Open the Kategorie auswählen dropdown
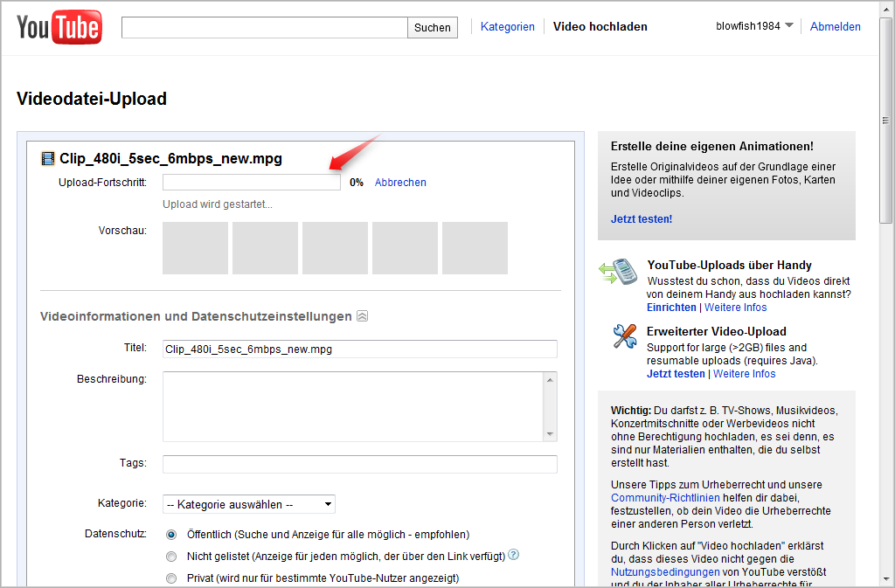Image resolution: width=895 pixels, height=588 pixels. [246, 503]
